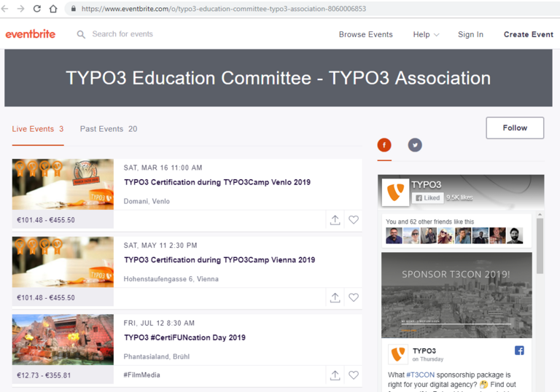The width and height of the screenshot is (560, 392).
Task: Click the padlock icon in the address bar
Action: click(74, 9)
